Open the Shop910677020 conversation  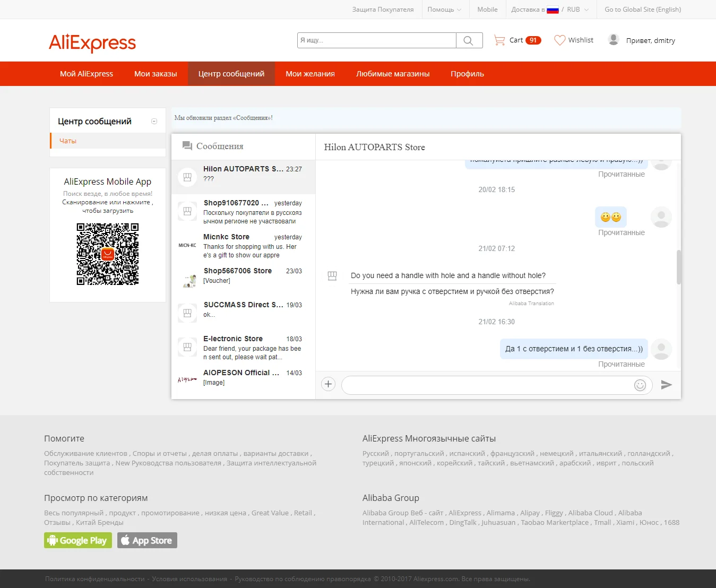[244, 211]
